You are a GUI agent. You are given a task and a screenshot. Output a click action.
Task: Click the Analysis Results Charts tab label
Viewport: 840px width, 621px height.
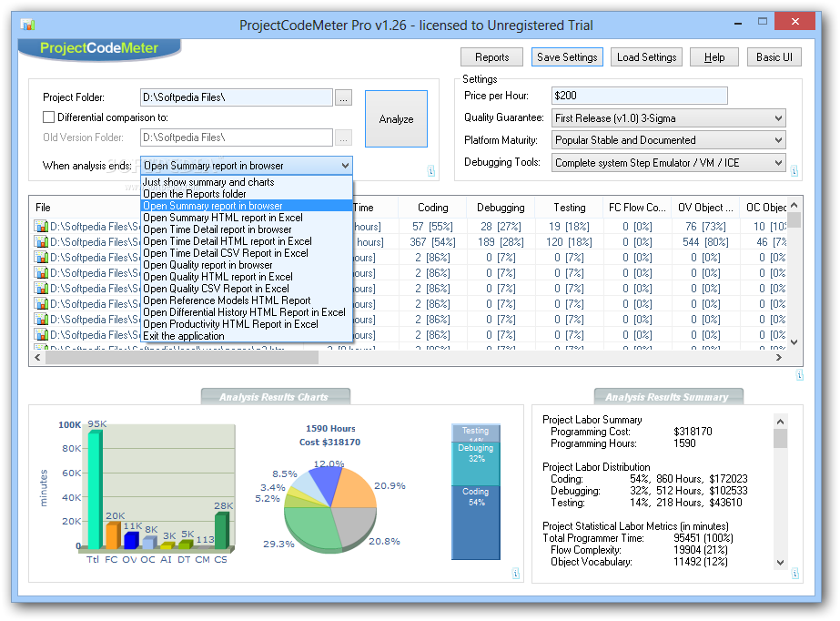tap(274, 397)
